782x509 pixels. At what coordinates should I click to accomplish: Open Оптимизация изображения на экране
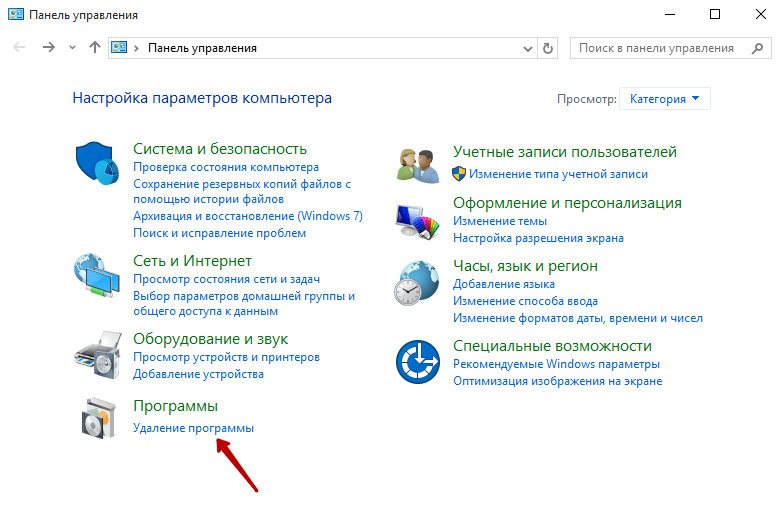pyautogui.click(x=558, y=381)
